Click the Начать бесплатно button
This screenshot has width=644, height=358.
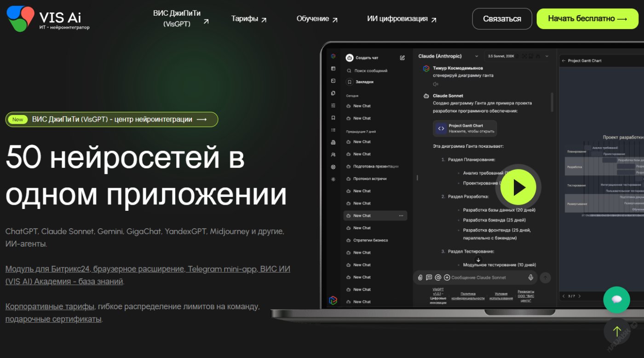click(587, 19)
